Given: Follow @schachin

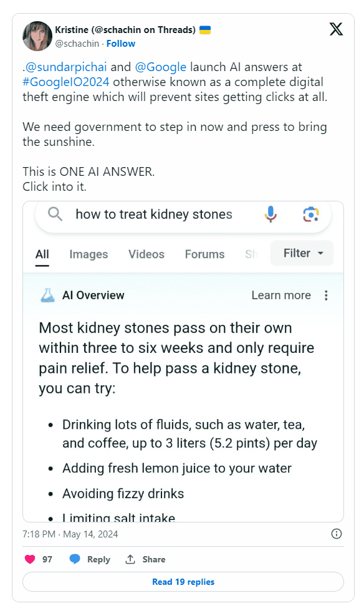Looking at the screenshot, I should click(121, 44).
